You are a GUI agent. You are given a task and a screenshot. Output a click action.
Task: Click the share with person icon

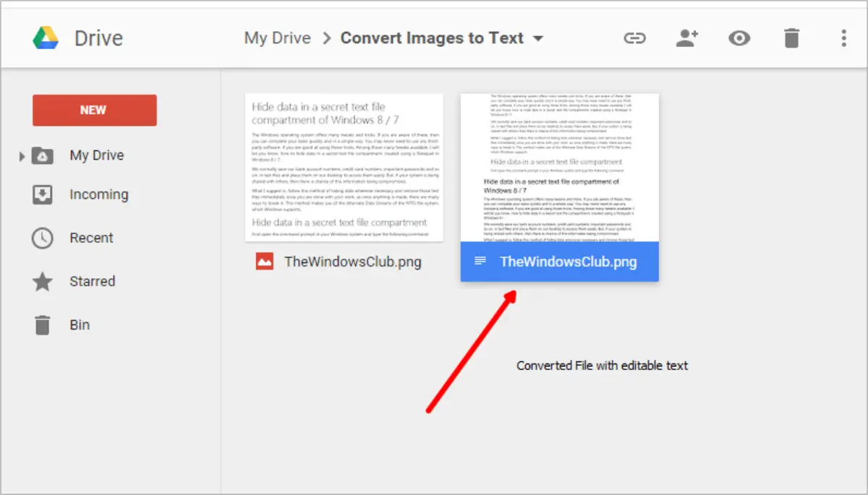click(x=686, y=38)
